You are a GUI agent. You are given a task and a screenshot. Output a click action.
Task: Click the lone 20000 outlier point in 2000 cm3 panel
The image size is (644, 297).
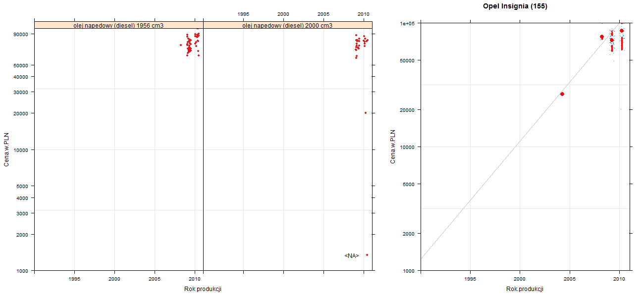coord(366,113)
